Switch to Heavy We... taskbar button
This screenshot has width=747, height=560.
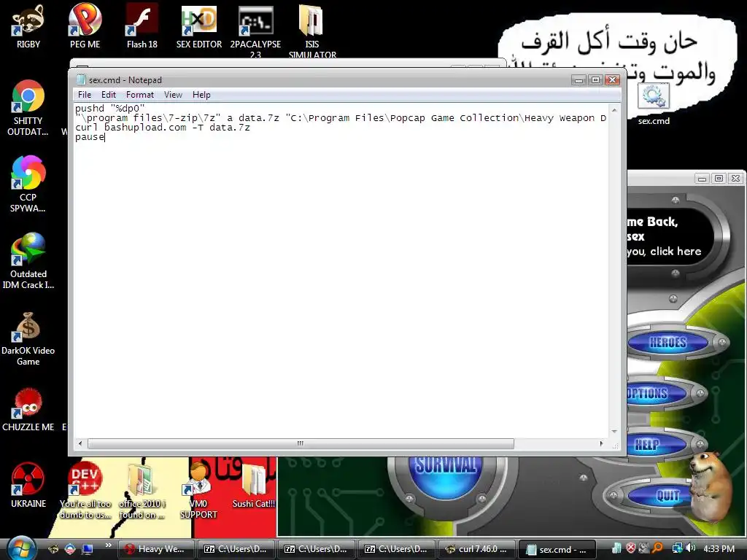[x=156, y=549]
